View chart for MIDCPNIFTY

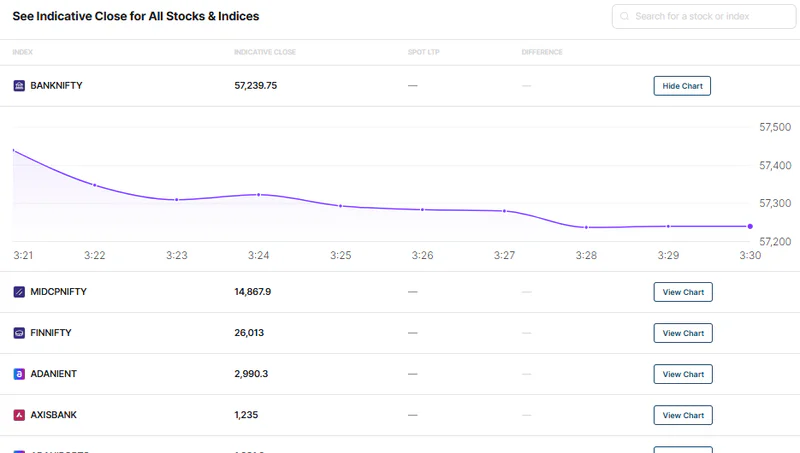pyautogui.click(x=683, y=292)
